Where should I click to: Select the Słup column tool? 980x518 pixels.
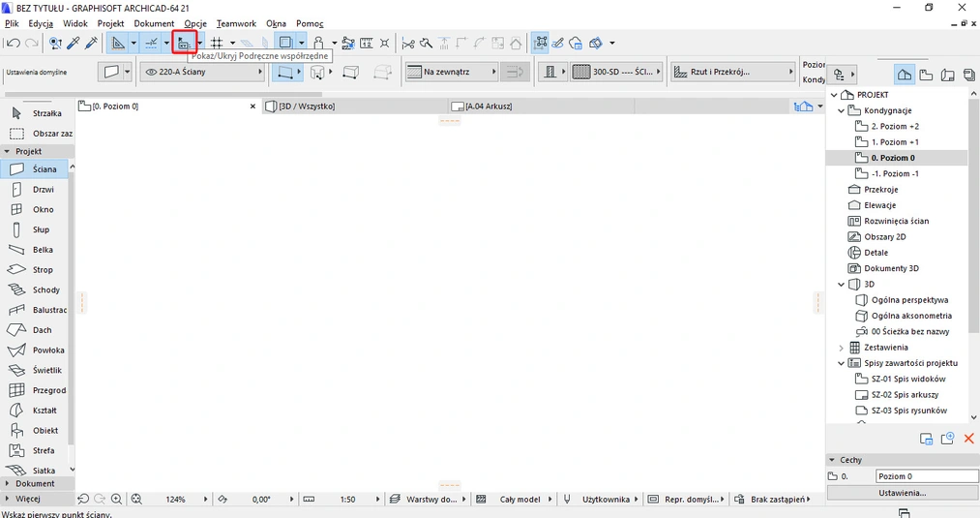click(x=35, y=229)
